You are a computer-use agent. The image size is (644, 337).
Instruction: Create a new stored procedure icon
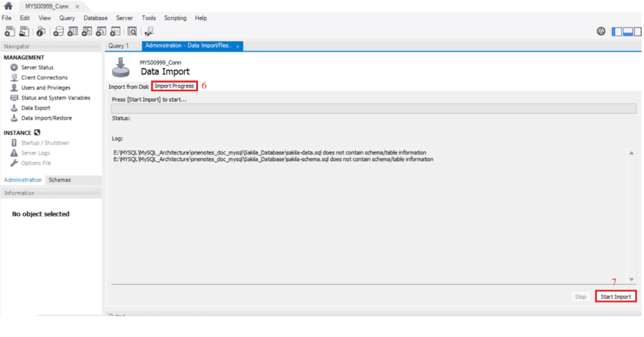coord(101,31)
